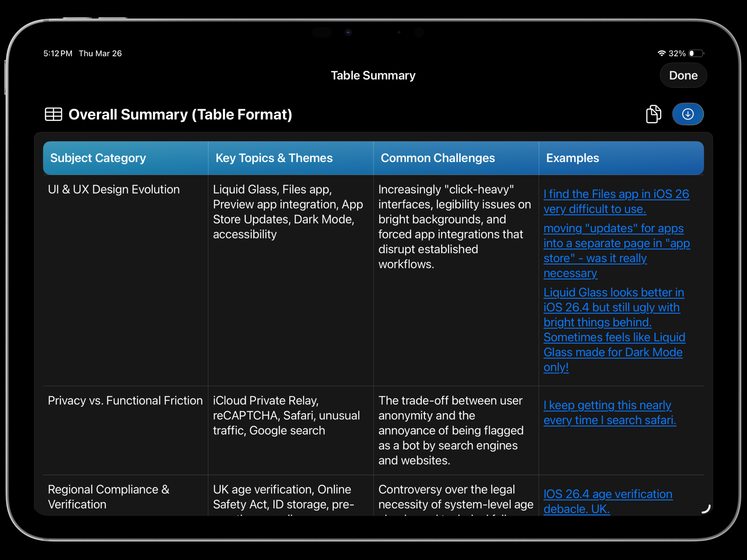Screen dimensions: 747x560
Task: Tap the Done button
Action: pyautogui.click(x=683, y=75)
